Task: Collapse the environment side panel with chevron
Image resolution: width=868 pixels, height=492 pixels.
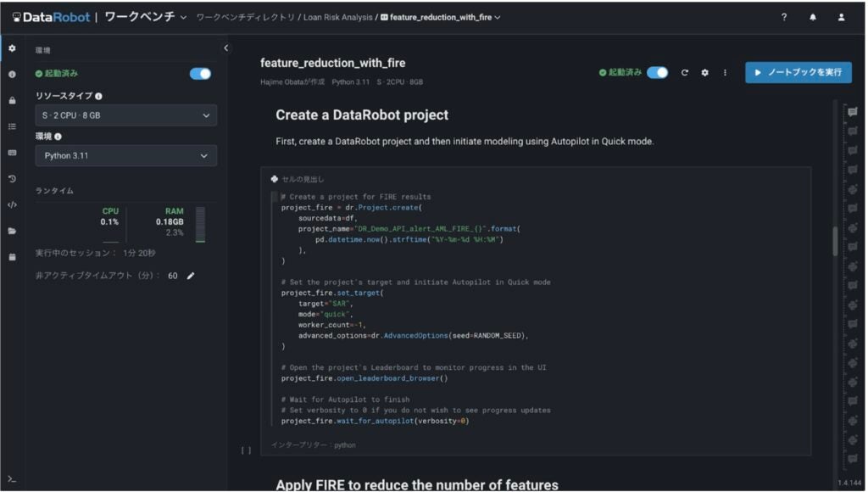Action: click(x=225, y=48)
